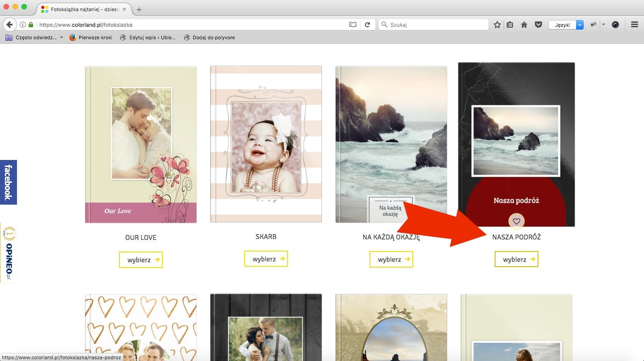Click wybierz under Skarb
Screen dimensions: 644x361
(x=266, y=259)
